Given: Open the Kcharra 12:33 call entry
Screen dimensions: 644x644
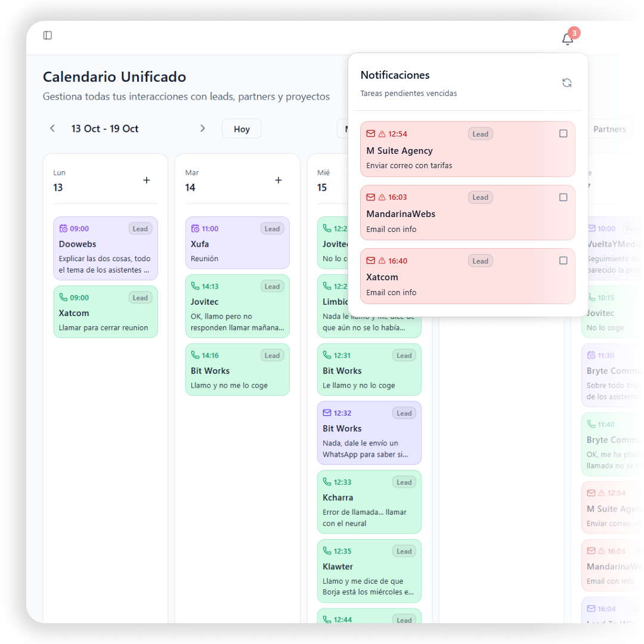Looking at the screenshot, I should tap(369, 502).
